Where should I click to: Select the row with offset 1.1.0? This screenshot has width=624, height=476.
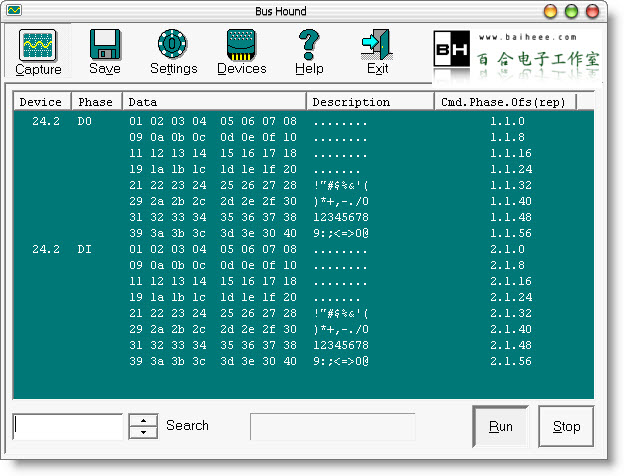click(303, 121)
